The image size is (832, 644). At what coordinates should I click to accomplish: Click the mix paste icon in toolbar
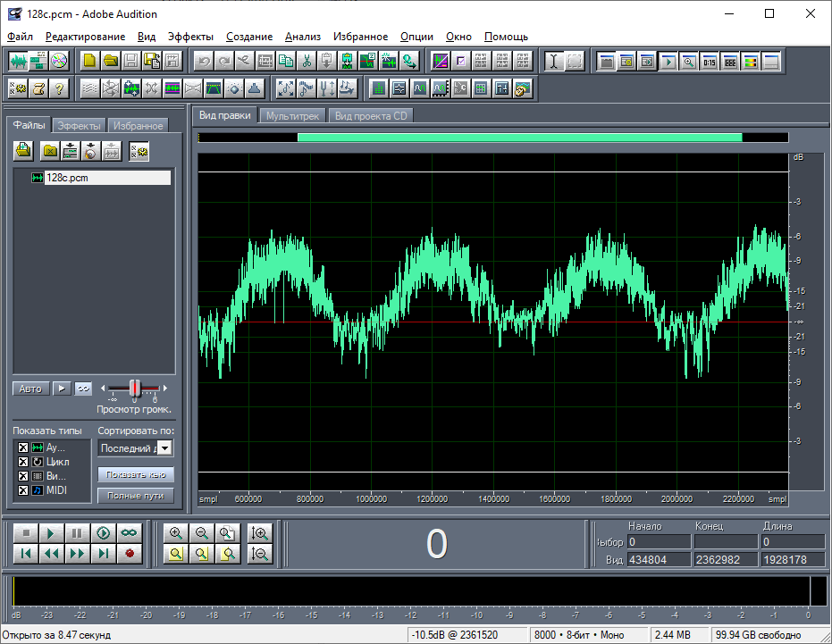(x=347, y=61)
